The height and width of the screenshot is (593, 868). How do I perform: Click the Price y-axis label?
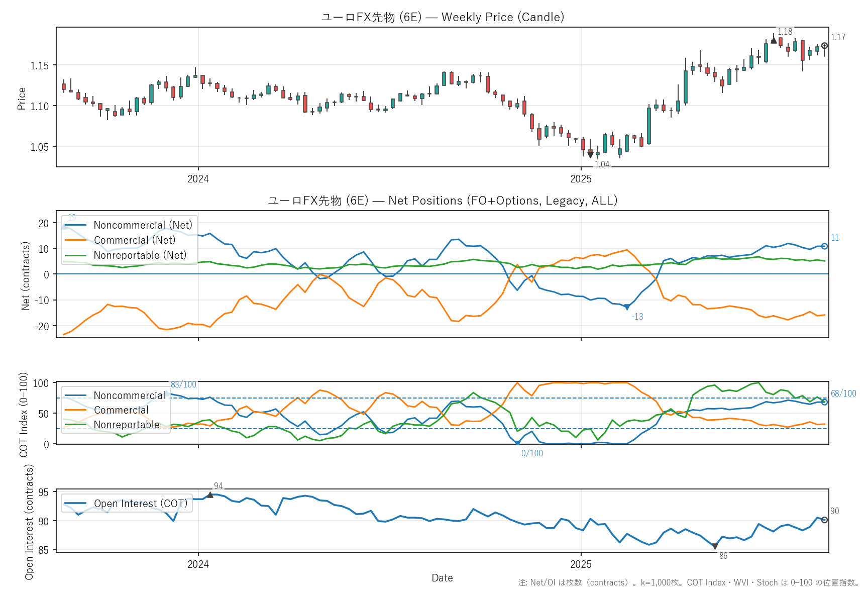click(22, 98)
